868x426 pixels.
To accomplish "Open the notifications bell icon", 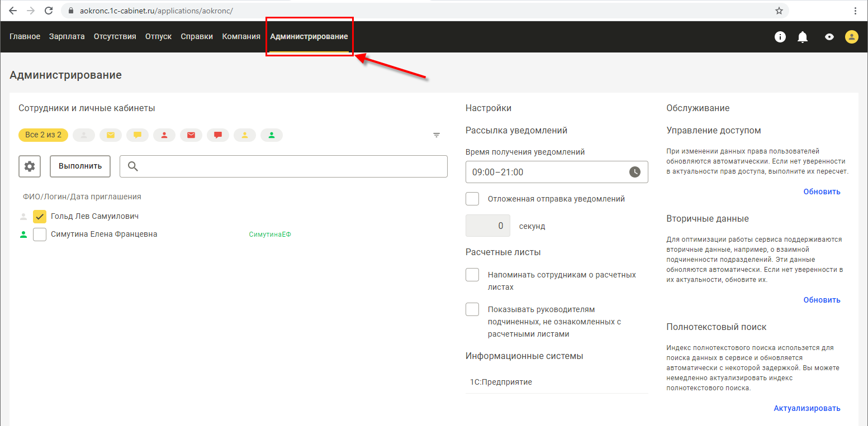I will tap(803, 37).
